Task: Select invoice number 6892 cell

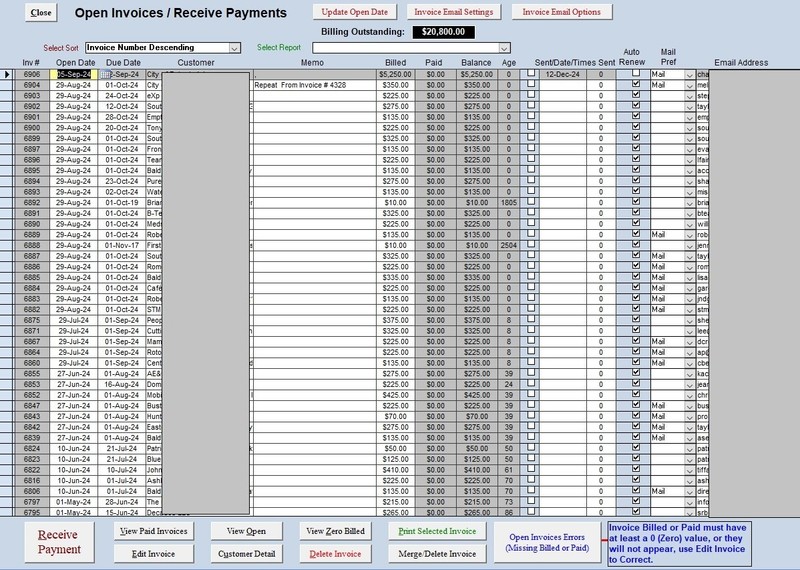Action: 32,203
